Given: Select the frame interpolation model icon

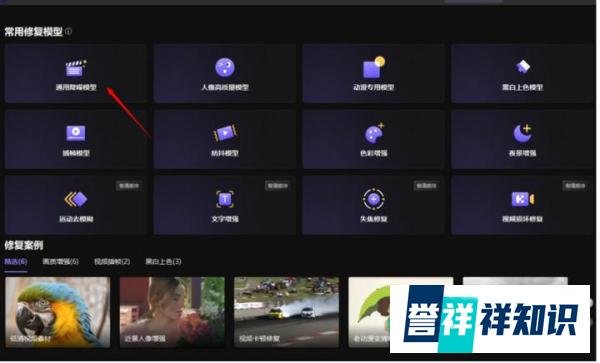Looking at the screenshot, I should coord(76,133).
